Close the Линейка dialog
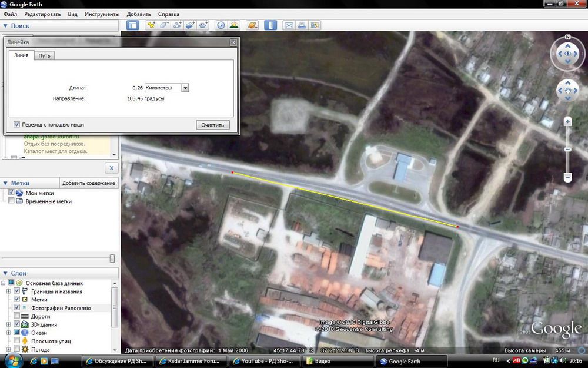 coord(233,42)
